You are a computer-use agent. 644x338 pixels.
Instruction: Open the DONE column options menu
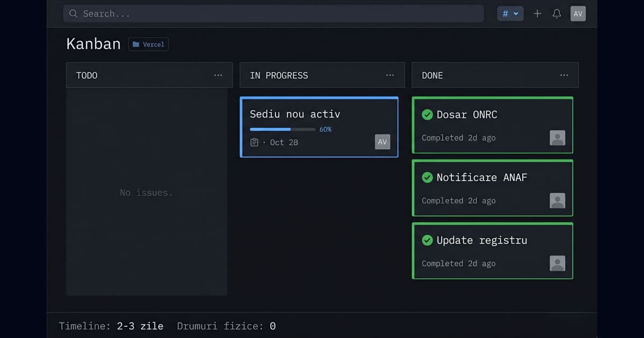click(564, 75)
